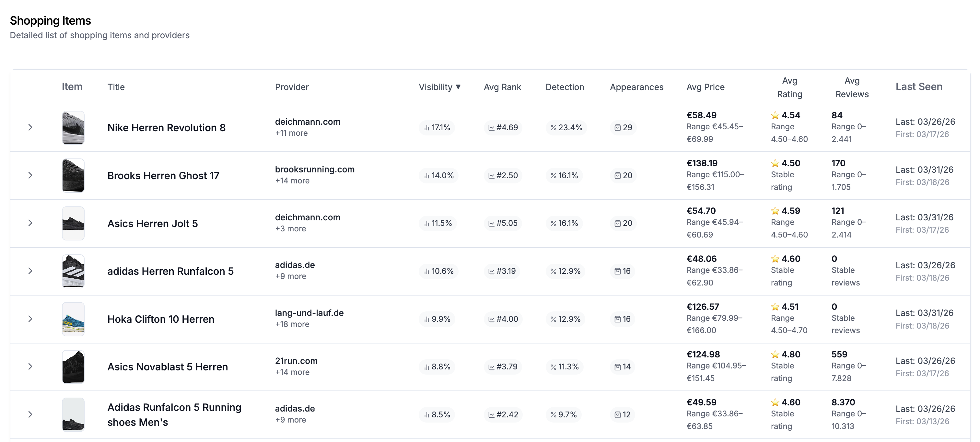Click the Avg Price column header
980x442 pixels.
(705, 87)
